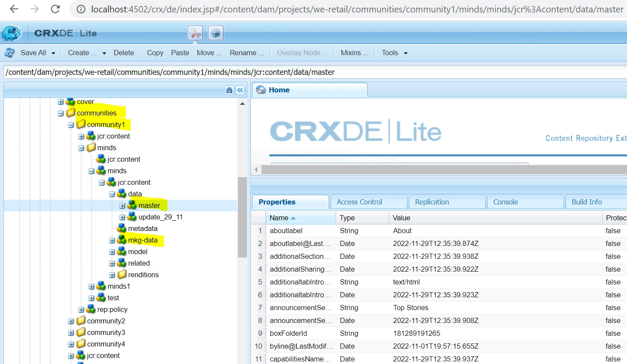
Task: Click the minds1 node icon
Action: [101, 286]
